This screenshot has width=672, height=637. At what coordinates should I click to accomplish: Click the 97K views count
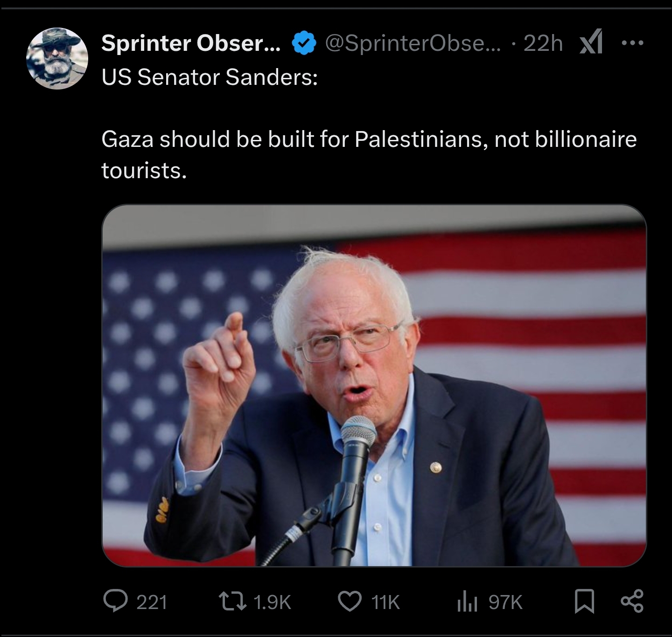[x=505, y=602]
